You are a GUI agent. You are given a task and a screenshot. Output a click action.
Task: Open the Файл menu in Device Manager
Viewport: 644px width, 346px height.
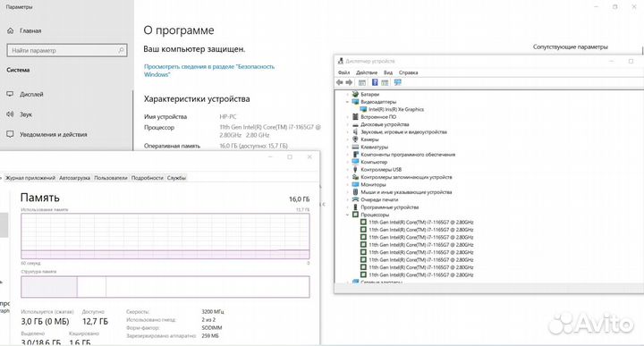(343, 72)
